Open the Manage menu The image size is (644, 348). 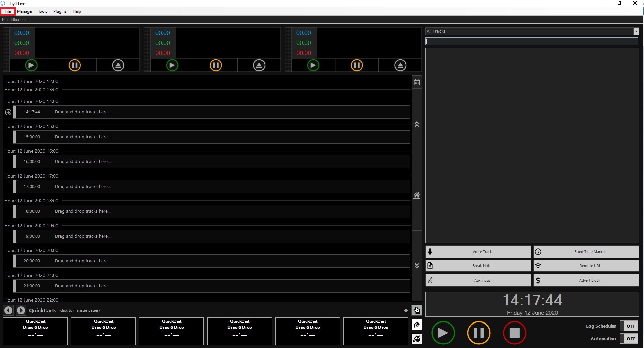(x=24, y=11)
